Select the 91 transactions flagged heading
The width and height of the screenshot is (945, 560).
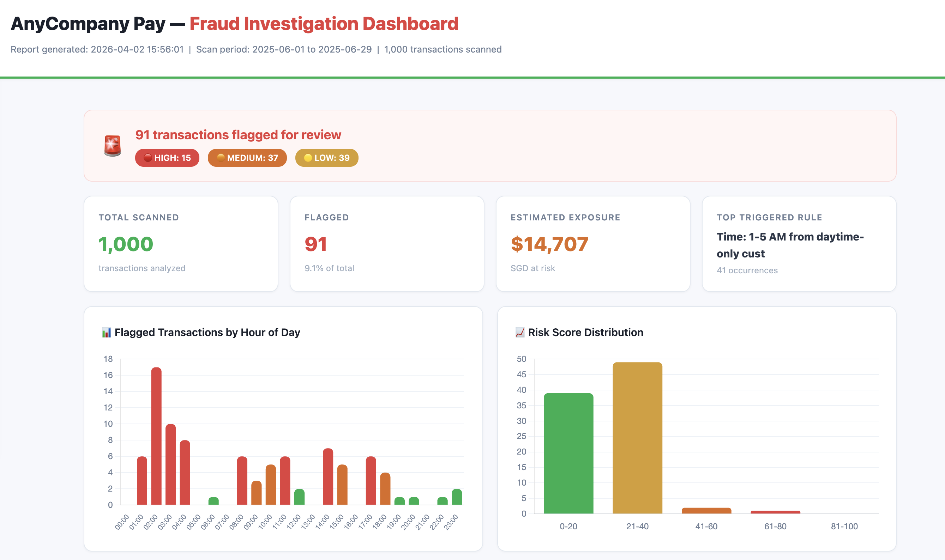[239, 134]
